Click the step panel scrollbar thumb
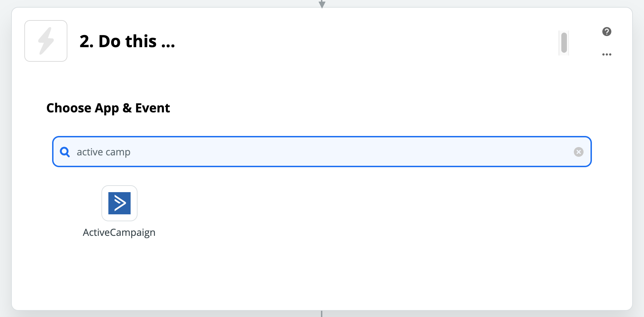 564,43
